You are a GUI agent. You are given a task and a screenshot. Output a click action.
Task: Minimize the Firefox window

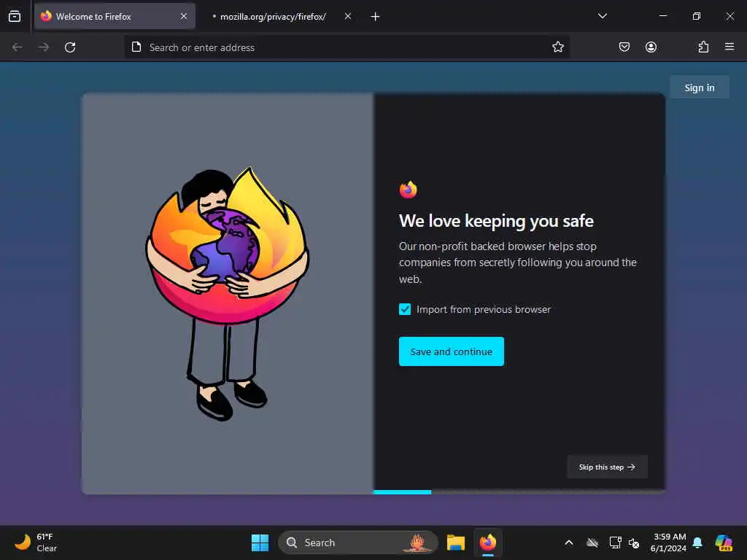662,16
